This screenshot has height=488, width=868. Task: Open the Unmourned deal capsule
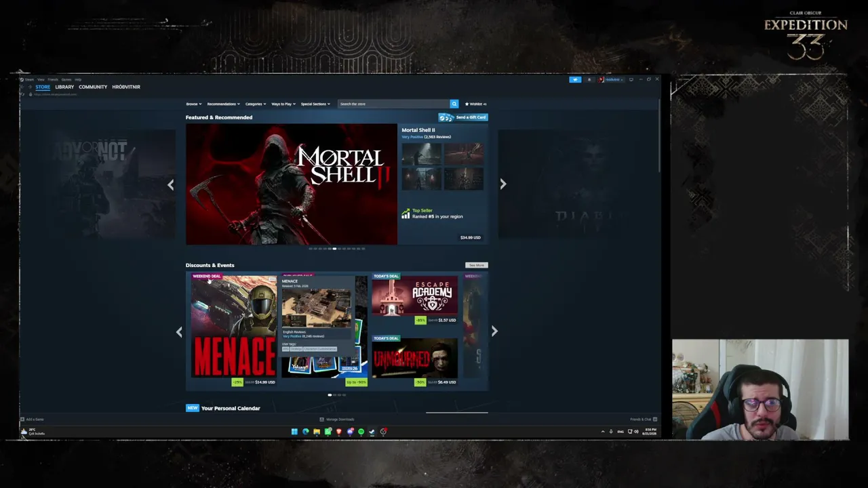414,361
